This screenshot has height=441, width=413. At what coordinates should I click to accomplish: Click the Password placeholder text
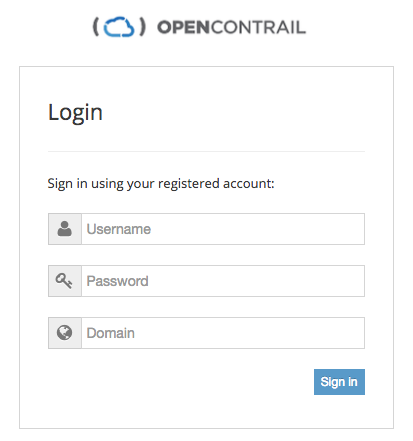pyautogui.click(x=117, y=281)
